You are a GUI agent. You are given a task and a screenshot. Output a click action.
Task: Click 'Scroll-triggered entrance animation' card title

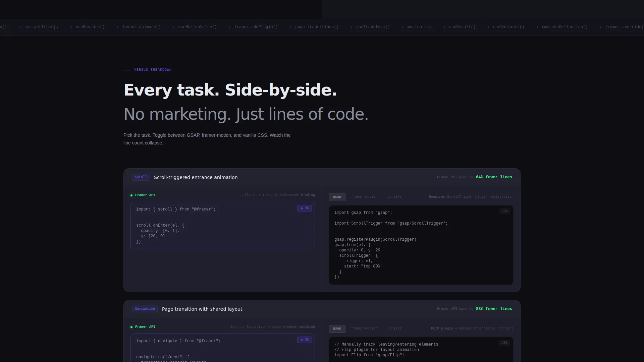tap(196, 177)
